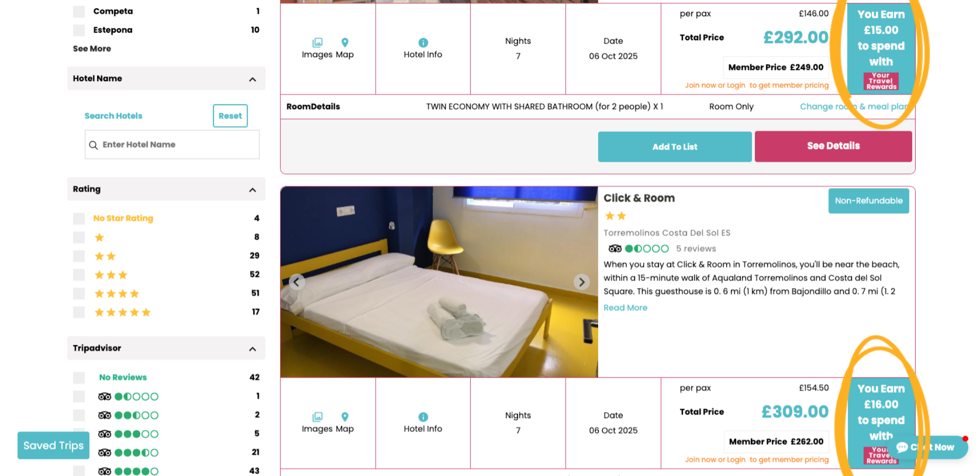
Task: Collapse the Hotel Name section
Action: [x=252, y=79]
